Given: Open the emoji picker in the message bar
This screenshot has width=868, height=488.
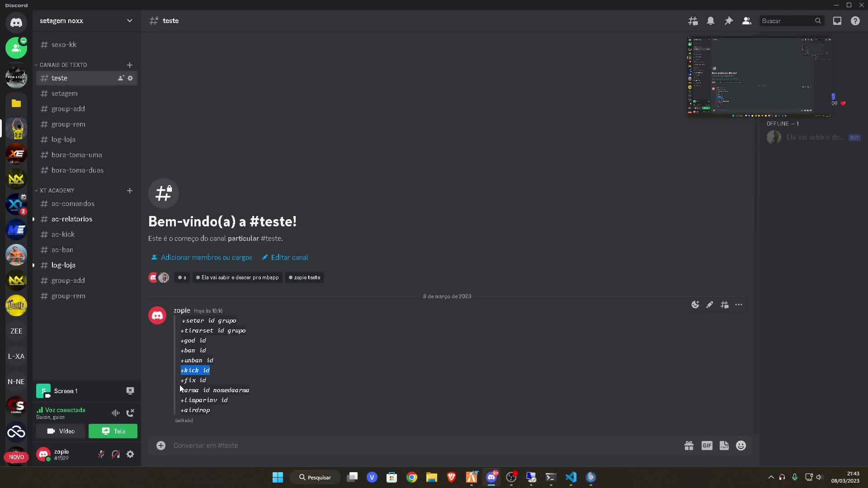Looking at the screenshot, I should [741, 446].
